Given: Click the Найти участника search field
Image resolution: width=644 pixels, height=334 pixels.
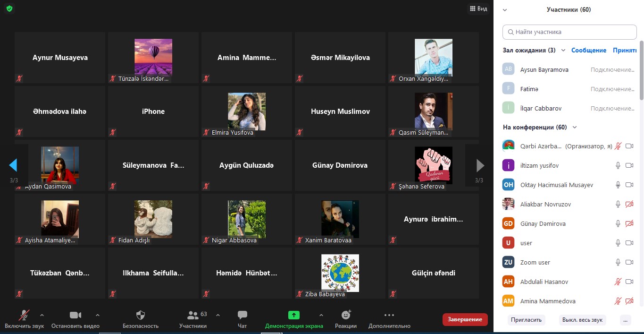Looking at the screenshot, I should pos(569,32).
